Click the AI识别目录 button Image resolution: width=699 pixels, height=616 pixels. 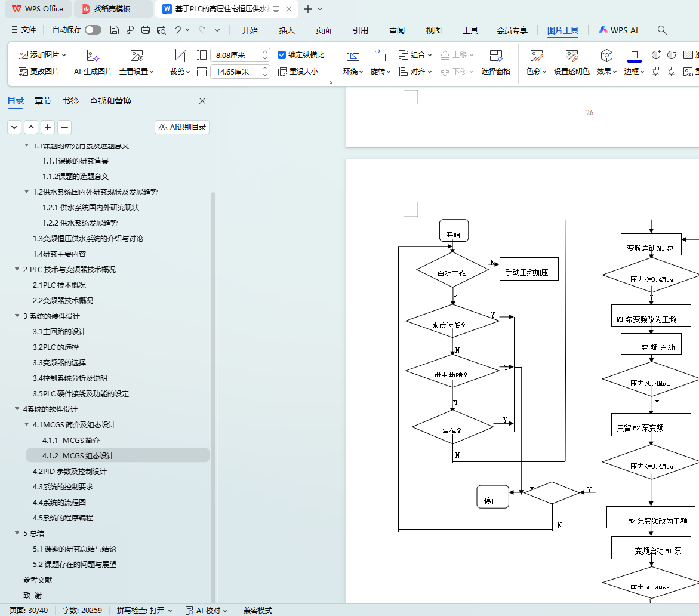(x=182, y=127)
